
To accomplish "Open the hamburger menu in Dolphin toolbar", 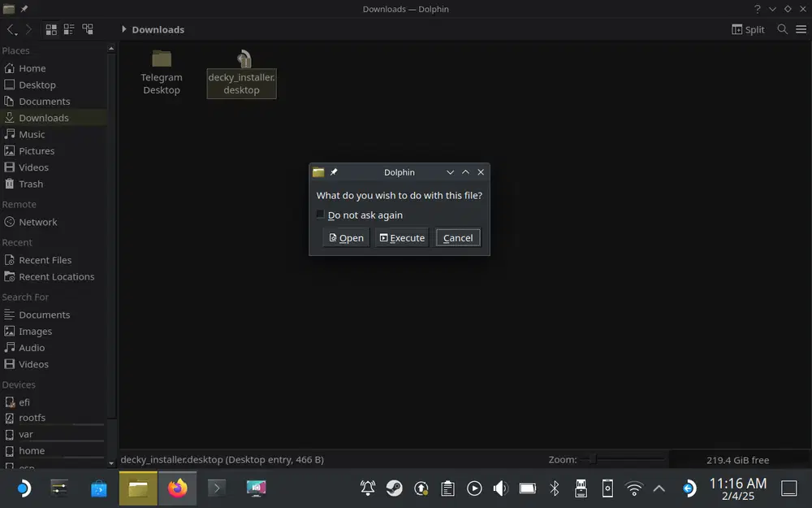I will point(801,29).
